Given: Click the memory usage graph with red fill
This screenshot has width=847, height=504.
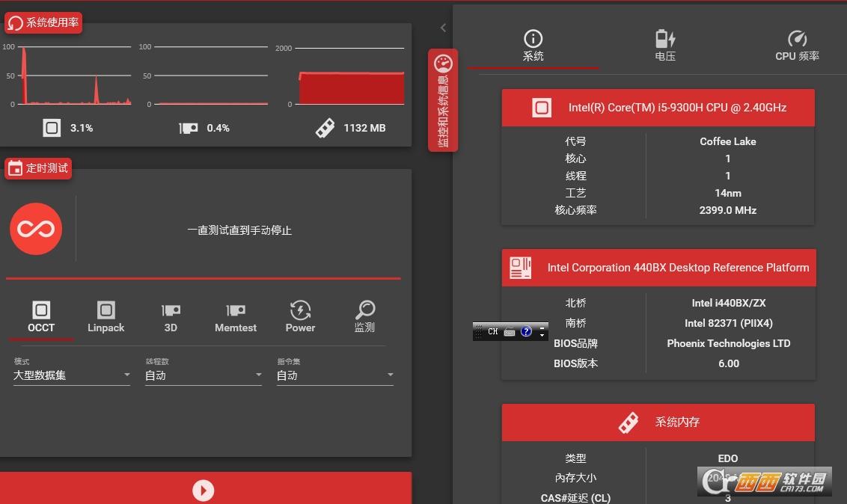Looking at the screenshot, I should click(349, 76).
